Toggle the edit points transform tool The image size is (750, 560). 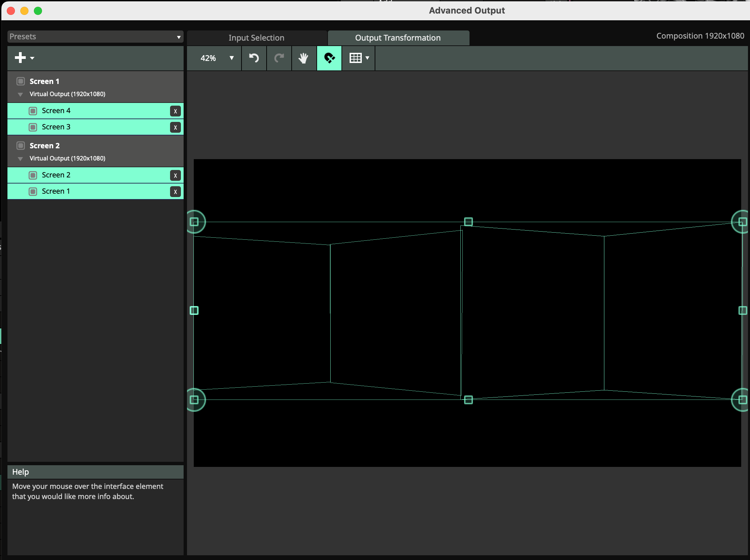click(329, 58)
